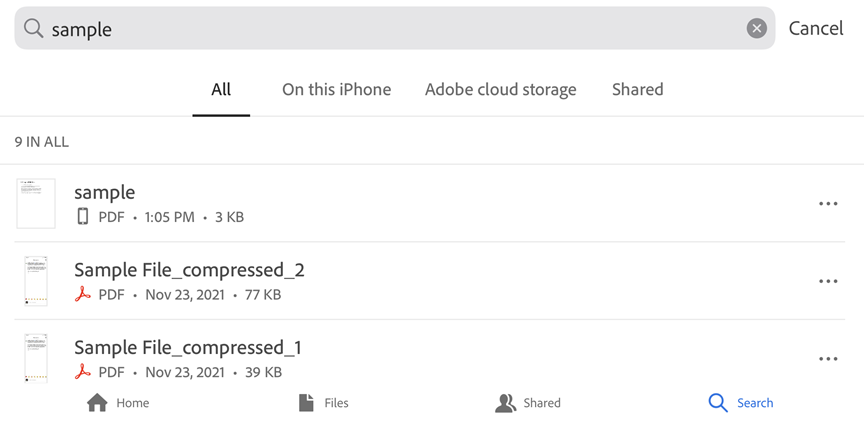Open the file titled sample
864x426 pixels.
pyautogui.click(x=104, y=193)
